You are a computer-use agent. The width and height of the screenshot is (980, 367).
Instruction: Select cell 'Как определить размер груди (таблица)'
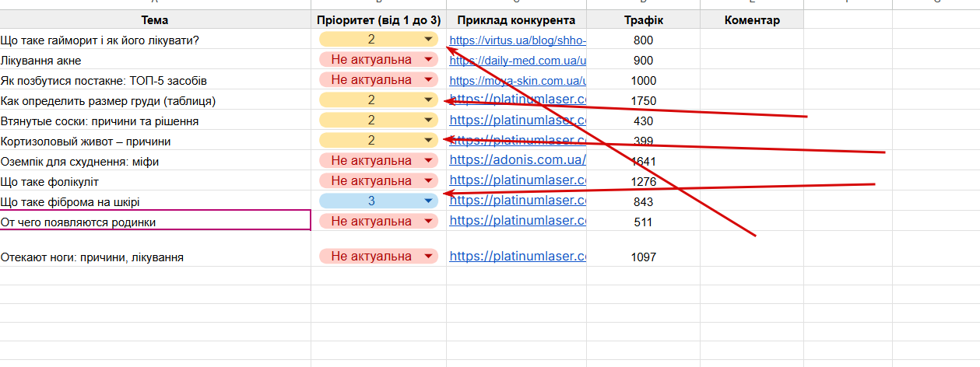[x=155, y=101]
